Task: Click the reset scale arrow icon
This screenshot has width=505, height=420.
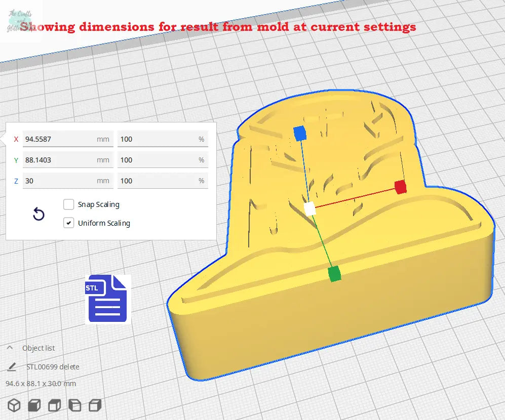Action: pos(38,215)
